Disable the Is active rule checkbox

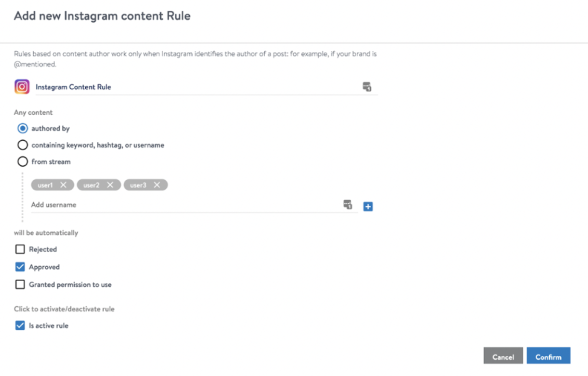(x=20, y=325)
